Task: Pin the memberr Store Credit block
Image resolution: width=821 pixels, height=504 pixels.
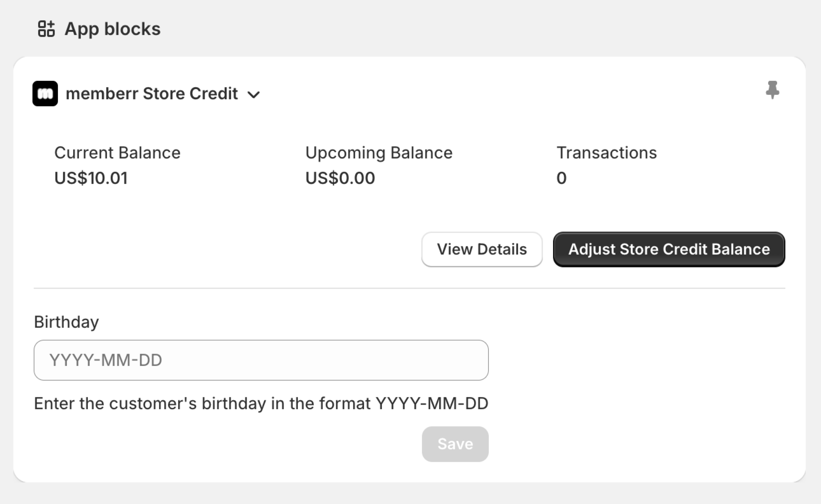Action: tap(772, 90)
